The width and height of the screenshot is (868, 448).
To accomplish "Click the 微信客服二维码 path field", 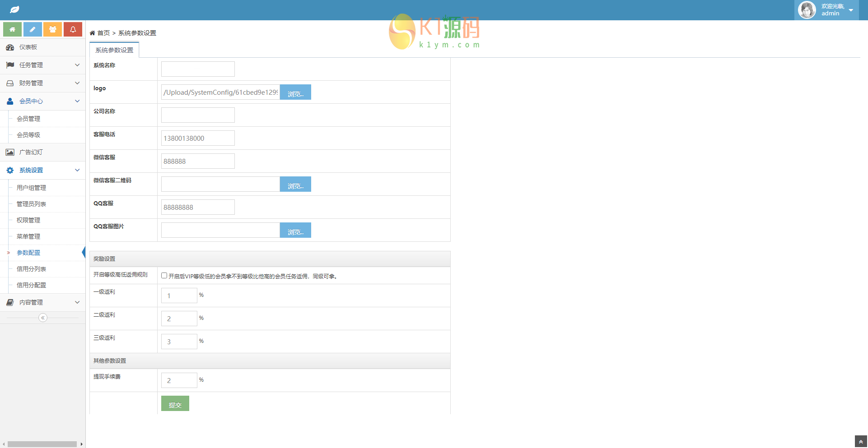I will coord(220,184).
